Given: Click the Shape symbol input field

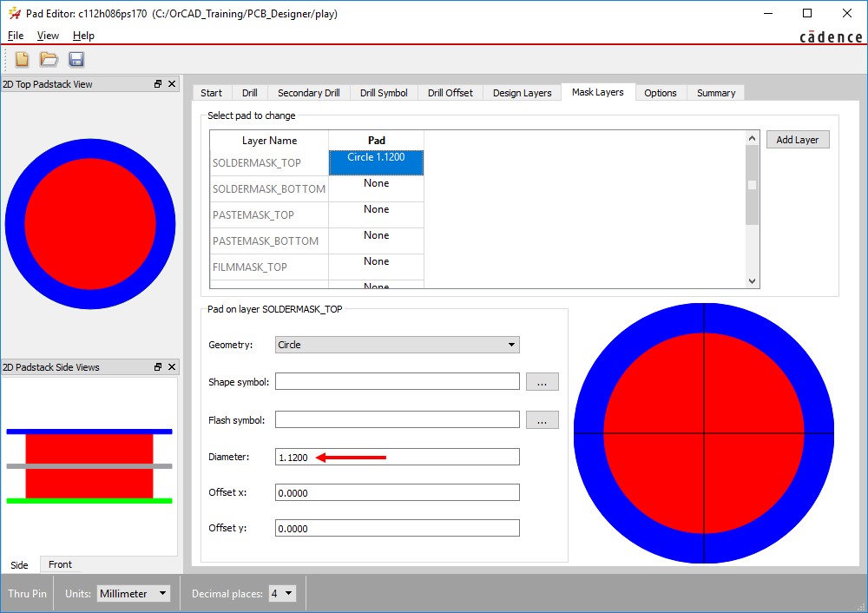Looking at the screenshot, I should tap(397, 381).
